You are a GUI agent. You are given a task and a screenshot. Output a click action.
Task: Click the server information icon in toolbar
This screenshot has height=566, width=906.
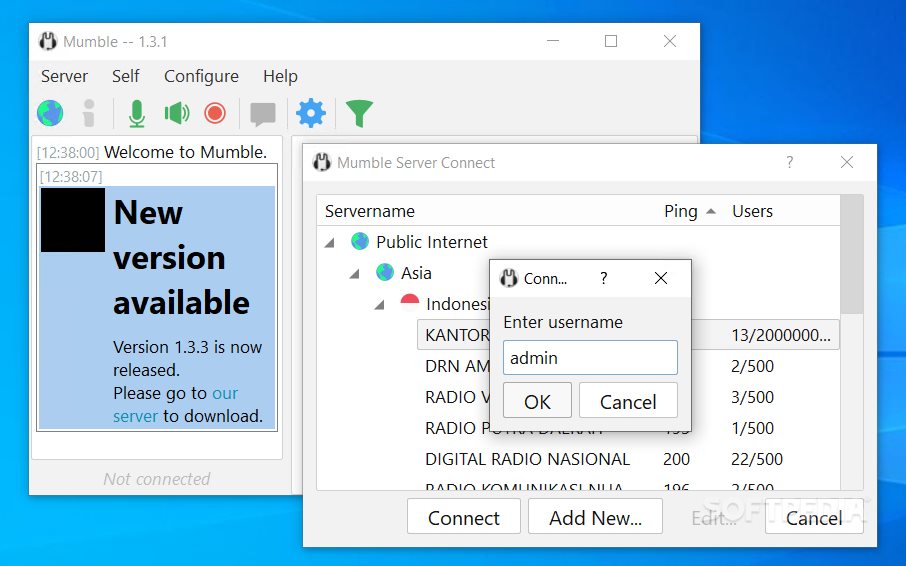tap(88, 113)
